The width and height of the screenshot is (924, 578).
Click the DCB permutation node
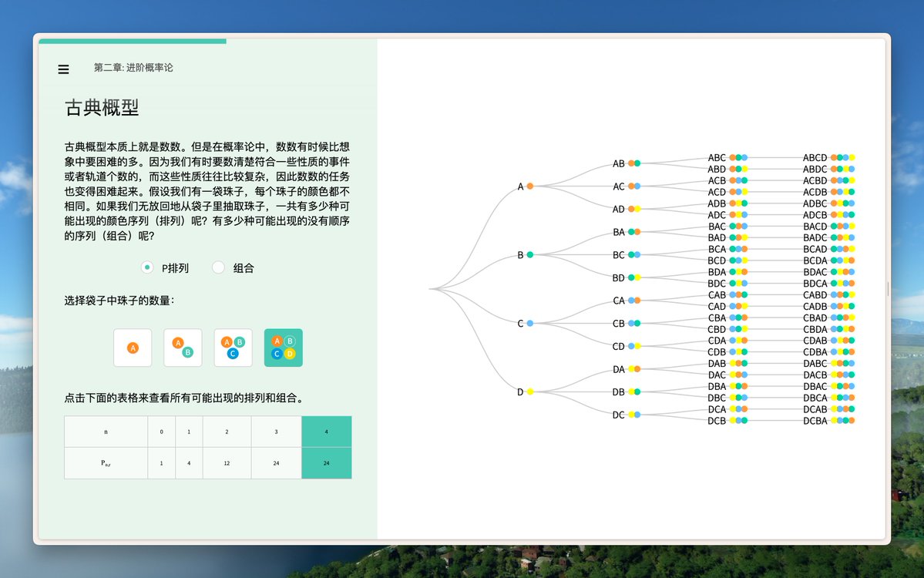coord(727,421)
